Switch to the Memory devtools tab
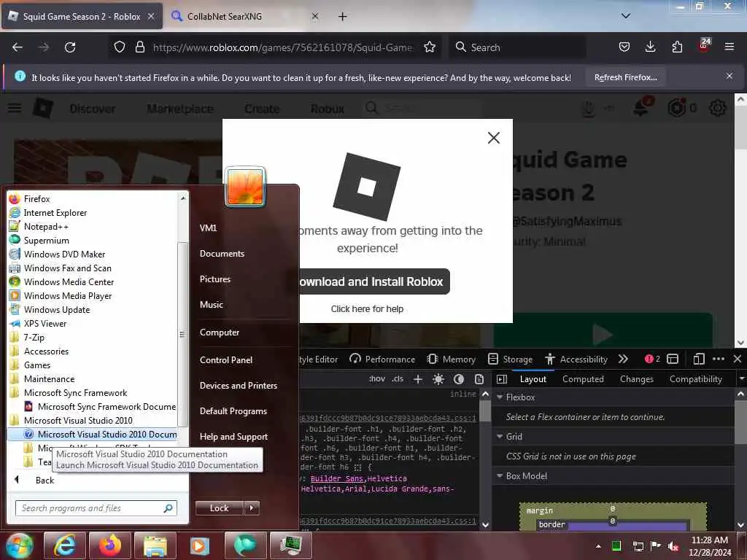Viewport: 747px width, 560px height. coord(451,359)
